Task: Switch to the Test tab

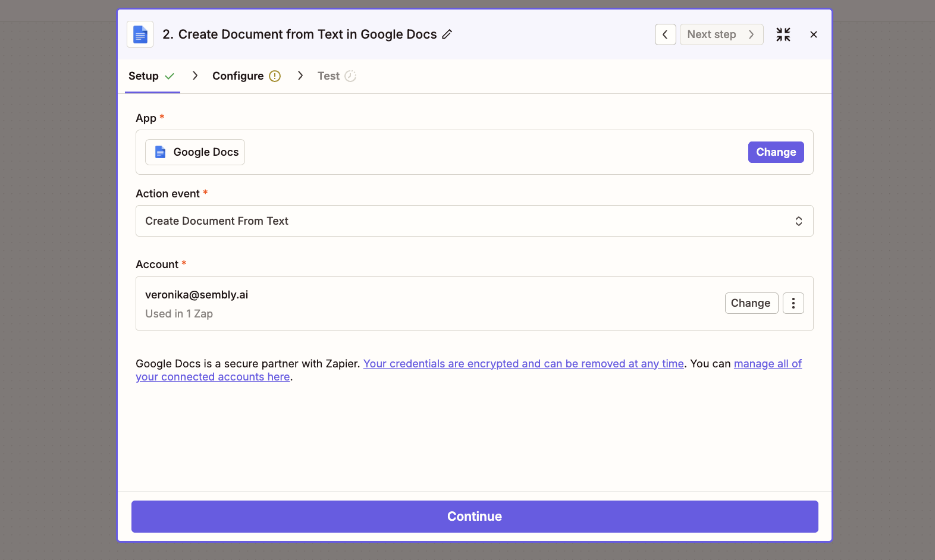Action: tap(337, 76)
